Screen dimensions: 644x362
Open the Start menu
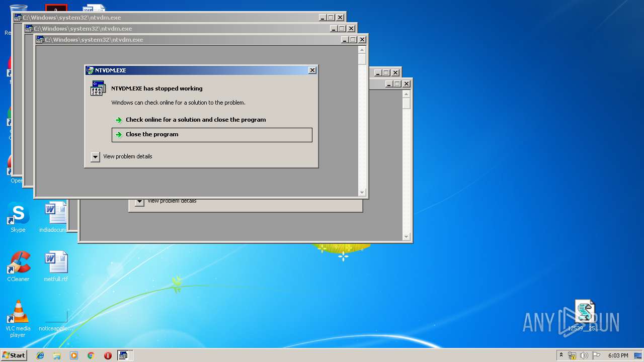(x=14, y=355)
